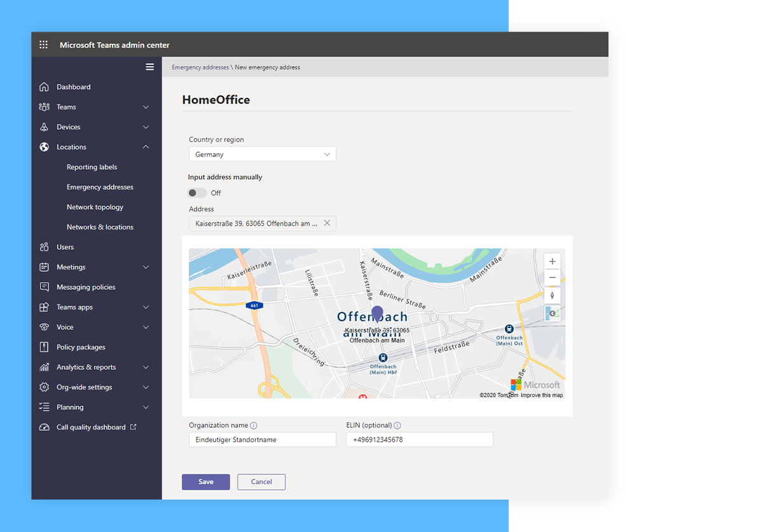
Task: Expand the Analytics & reports chevron
Action: coord(146,367)
